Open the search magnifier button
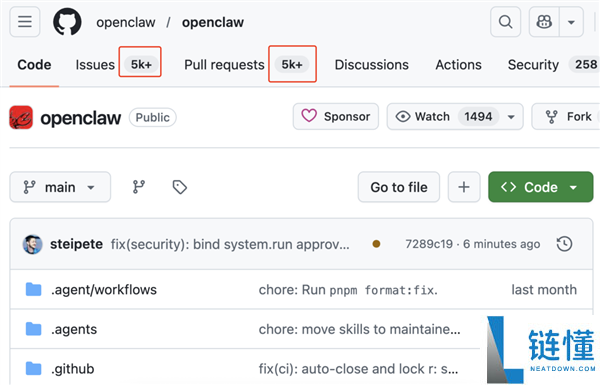The width and height of the screenshot is (600, 385). pyautogui.click(x=505, y=22)
